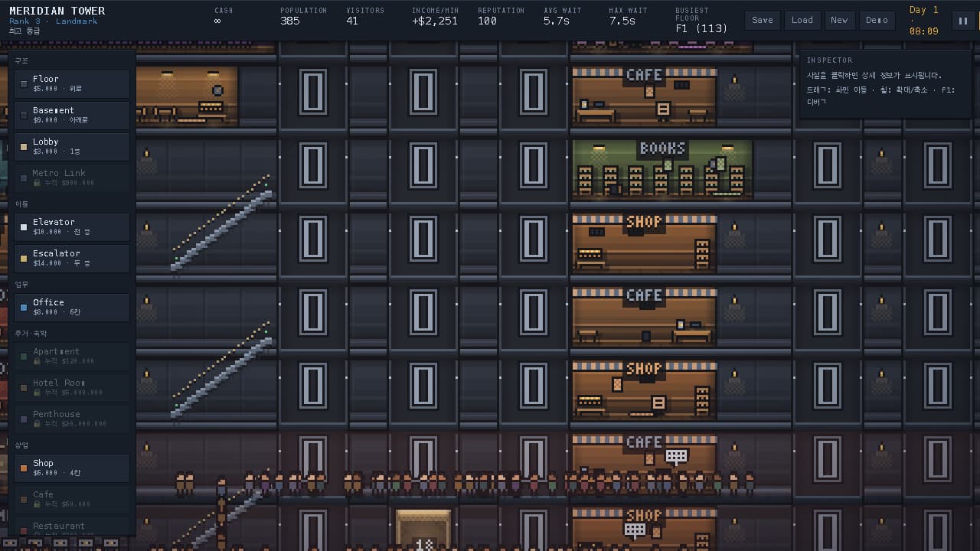Click the SHOP room directly below BOOKS
980x551 pixels.
644,243
